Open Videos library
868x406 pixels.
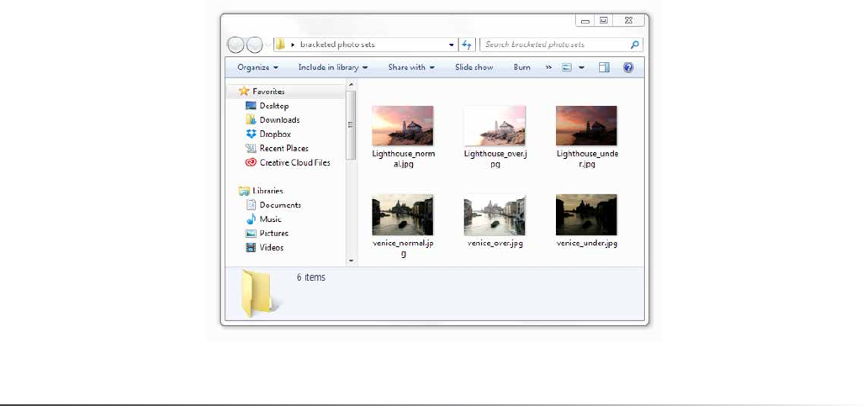(271, 248)
